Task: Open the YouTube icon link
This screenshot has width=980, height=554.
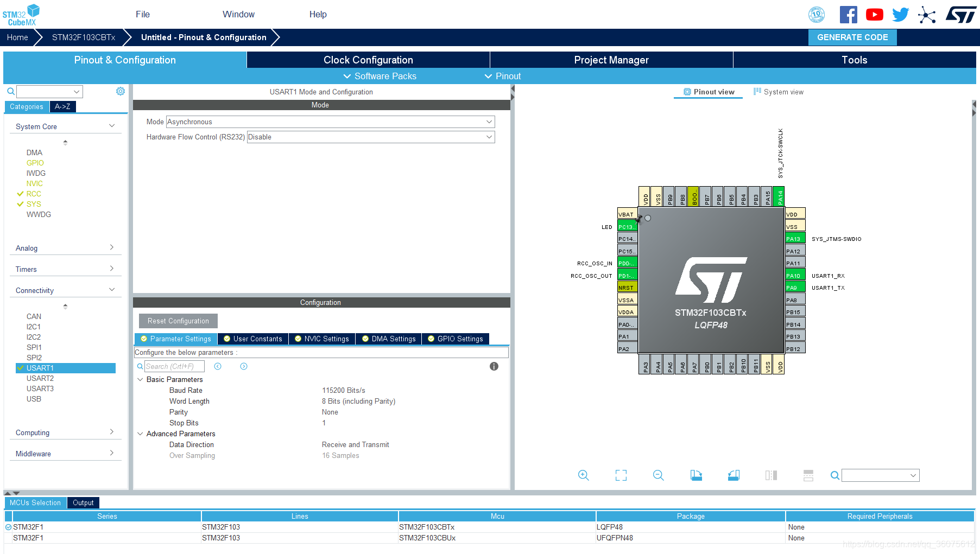Action: pyautogui.click(x=874, y=15)
